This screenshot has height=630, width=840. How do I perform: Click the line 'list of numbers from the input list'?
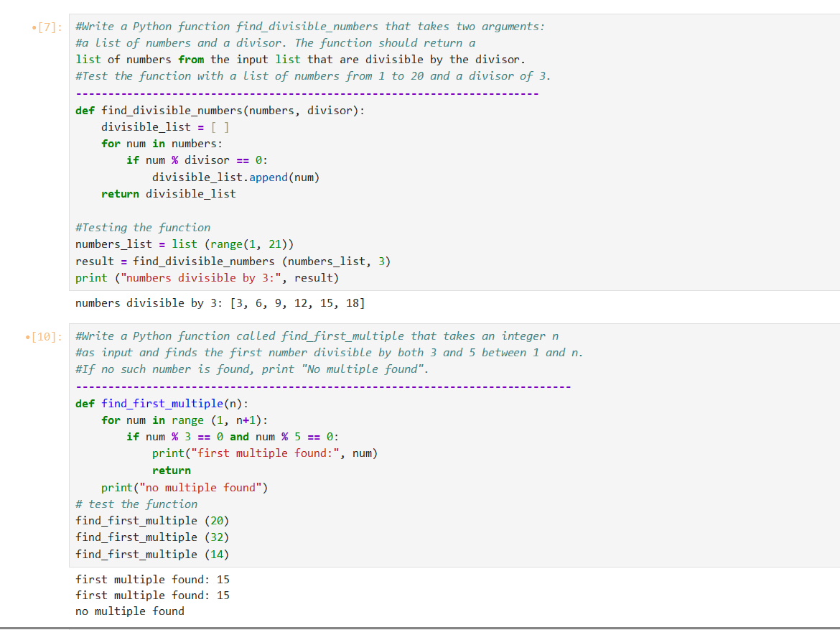tap(300, 60)
